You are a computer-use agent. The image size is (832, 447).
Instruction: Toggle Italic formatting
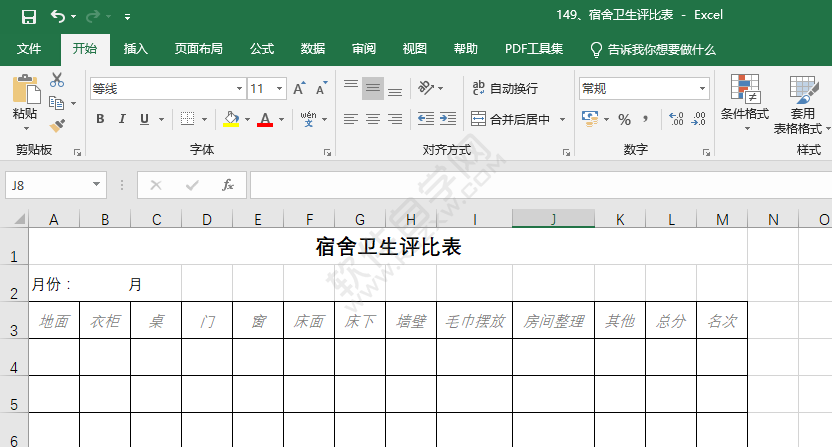(x=122, y=119)
